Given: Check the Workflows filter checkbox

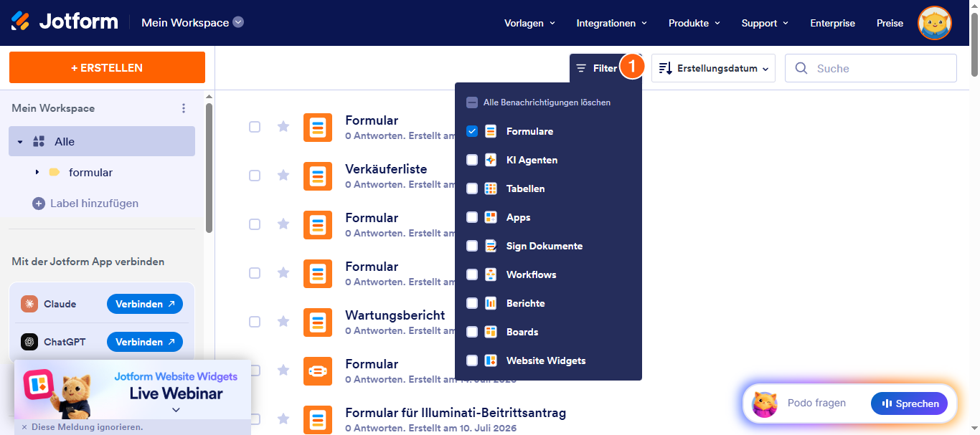Looking at the screenshot, I should [x=472, y=274].
